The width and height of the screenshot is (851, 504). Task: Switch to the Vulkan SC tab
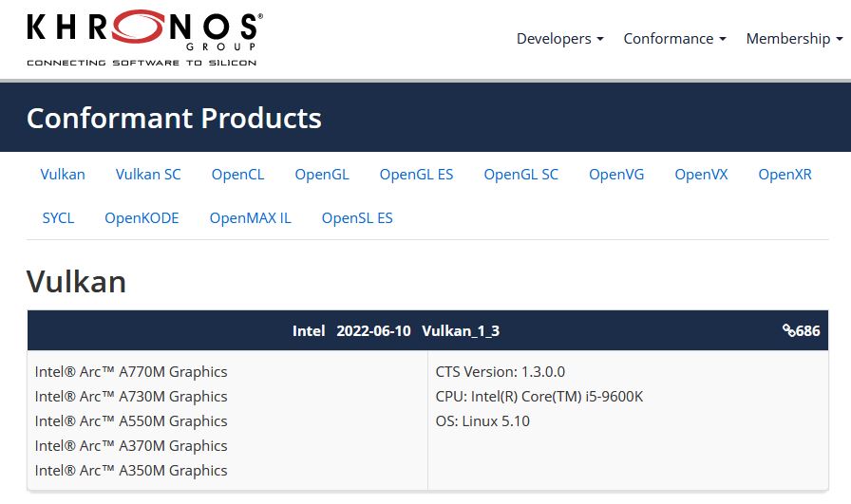(148, 174)
